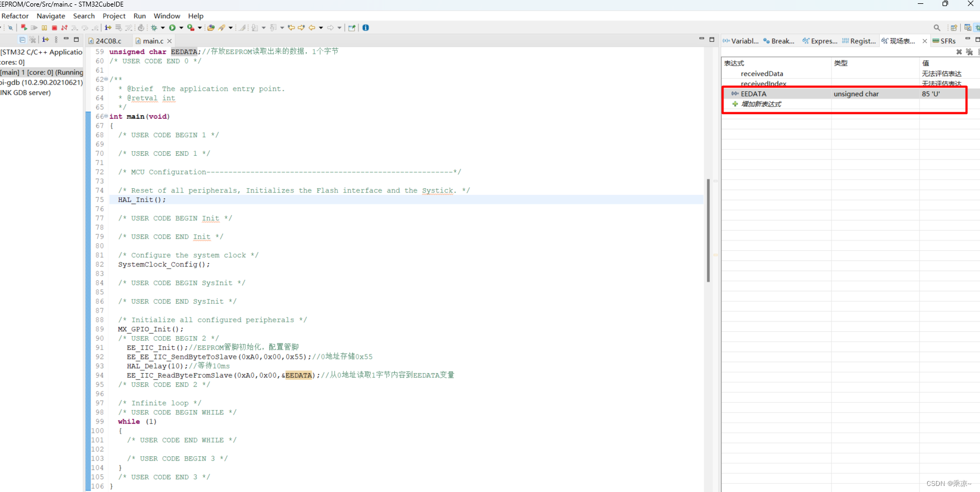Collapse comment fold at line 62

(x=106, y=79)
